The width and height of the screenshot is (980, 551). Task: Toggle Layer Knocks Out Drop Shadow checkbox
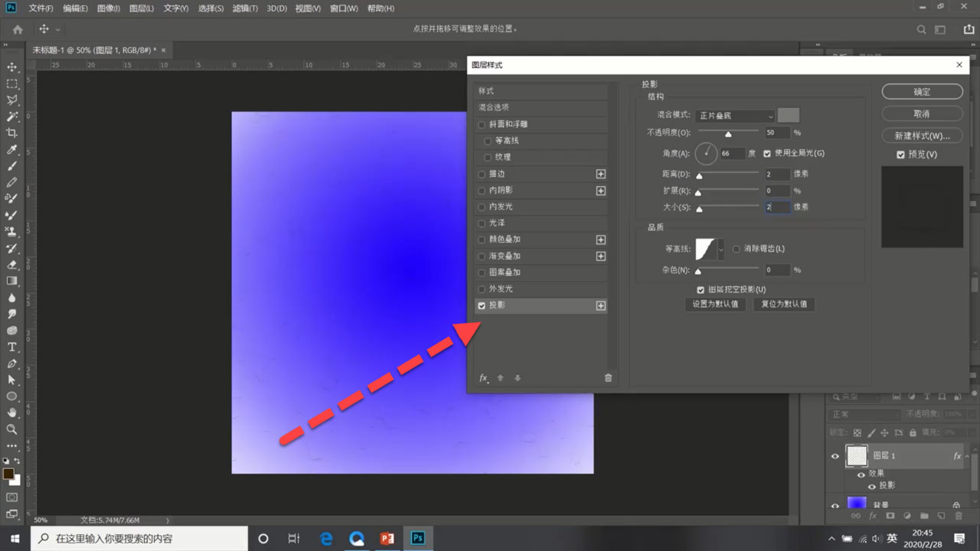coord(701,290)
